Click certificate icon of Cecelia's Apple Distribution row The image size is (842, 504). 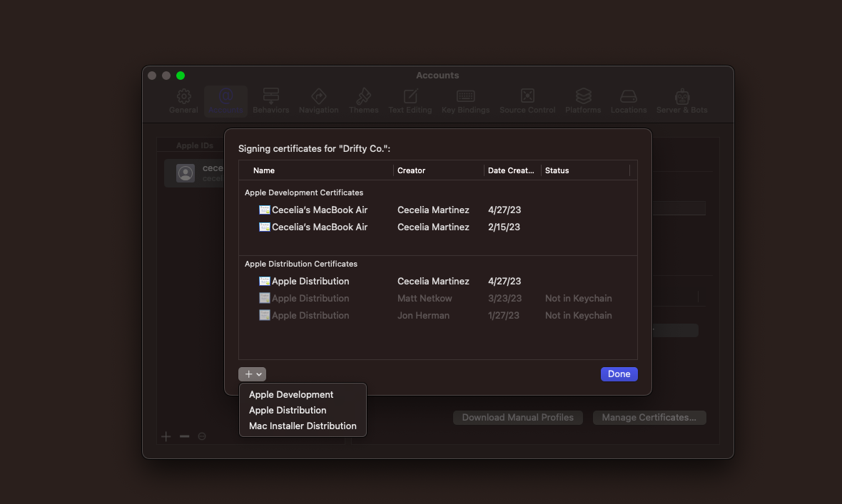point(264,282)
